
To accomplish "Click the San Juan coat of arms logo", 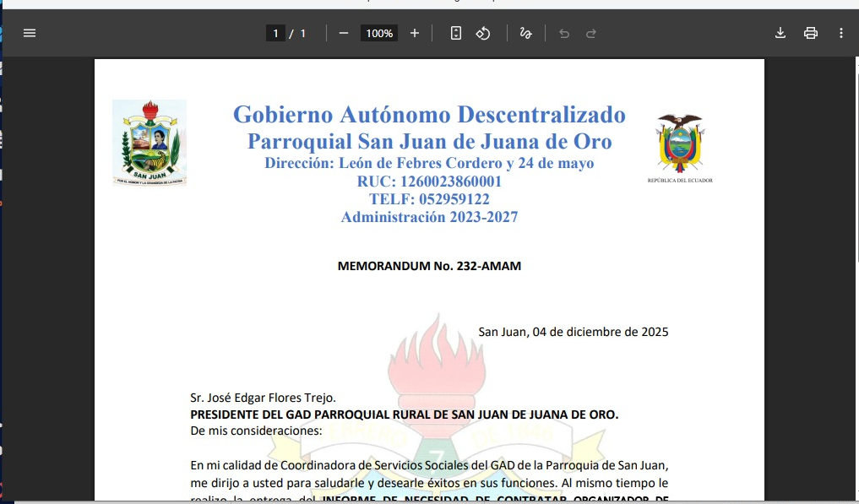I will tap(150, 142).
